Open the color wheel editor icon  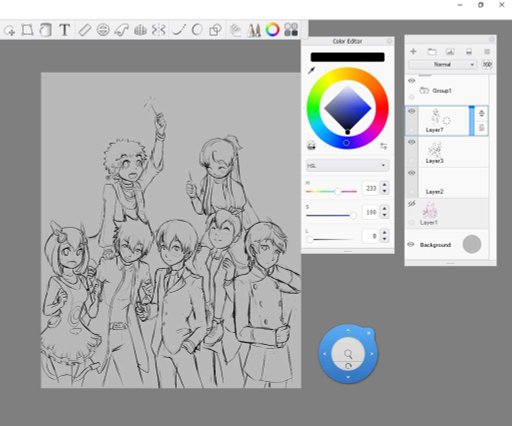(272, 30)
